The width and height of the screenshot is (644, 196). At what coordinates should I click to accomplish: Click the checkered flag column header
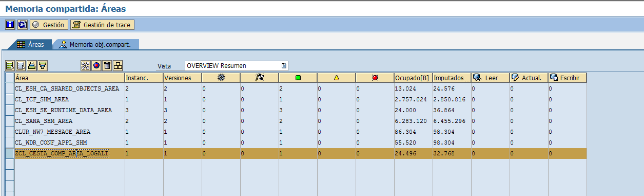click(260, 78)
